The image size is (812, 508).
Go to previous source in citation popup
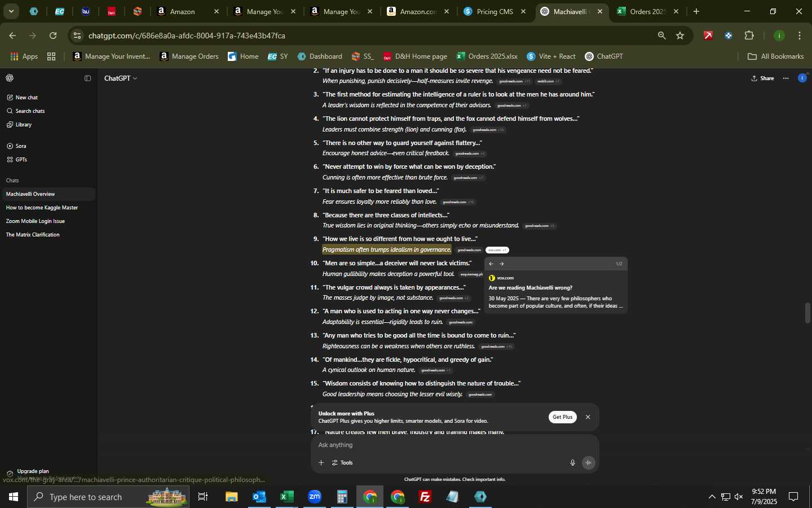click(x=491, y=264)
